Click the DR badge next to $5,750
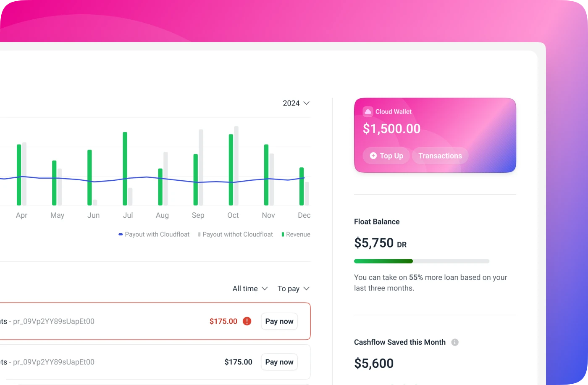588x385 pixels. (x=402, y=244)
